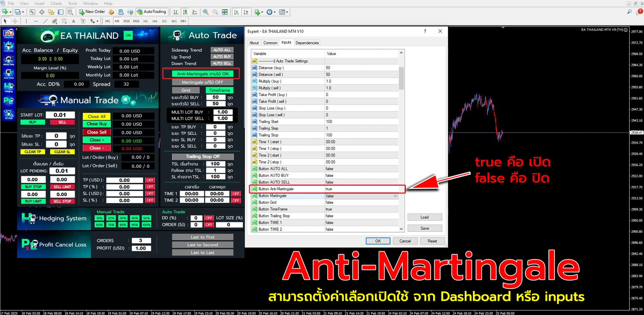The image size is (644, 315).
Task: Click the yellow Close All button
Action: pyautogui.click(x=97, y=116)
